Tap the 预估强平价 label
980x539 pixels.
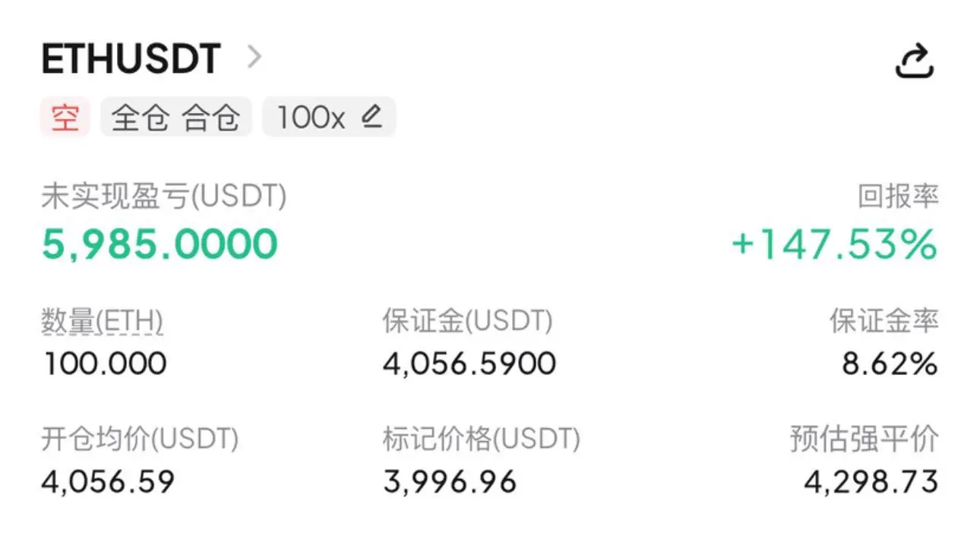click(x=865, y=439)
